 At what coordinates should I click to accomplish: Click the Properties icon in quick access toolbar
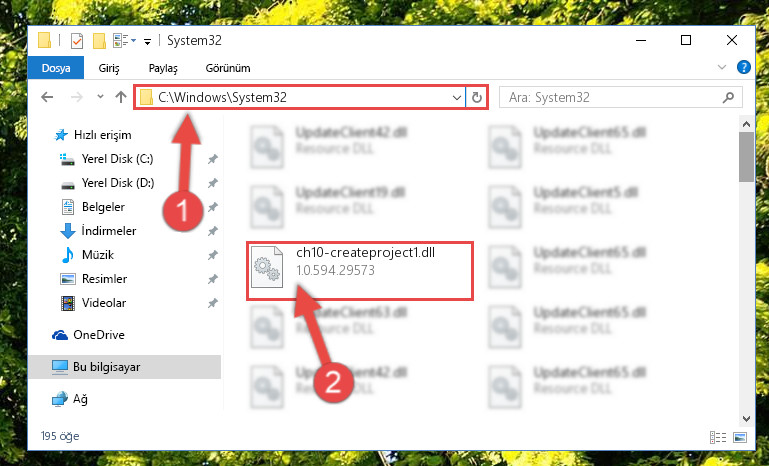[77, 41]
